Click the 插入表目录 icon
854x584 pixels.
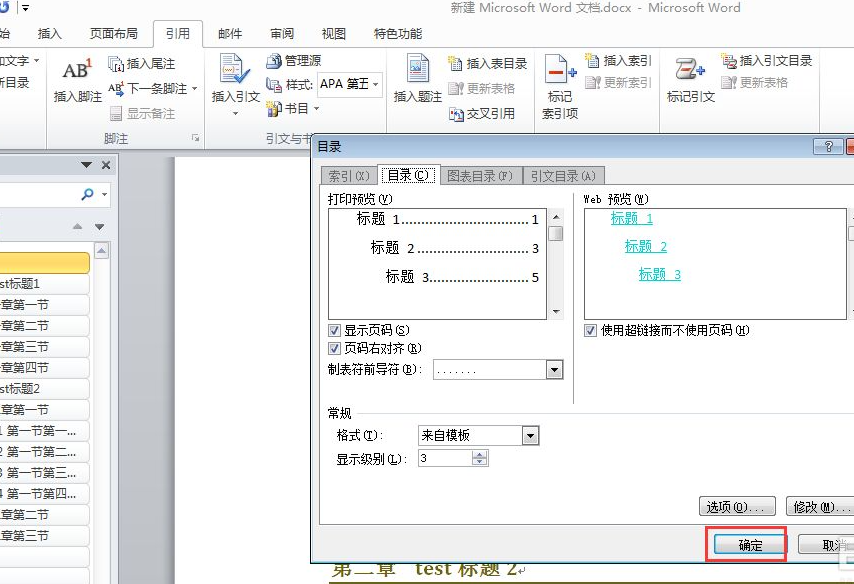(x=456, y=63)
